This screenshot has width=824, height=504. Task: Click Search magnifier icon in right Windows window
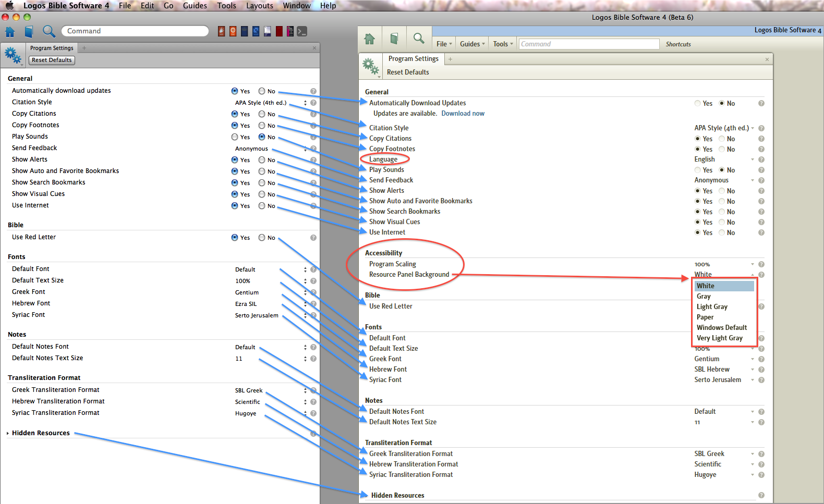[x=418, y=38]
